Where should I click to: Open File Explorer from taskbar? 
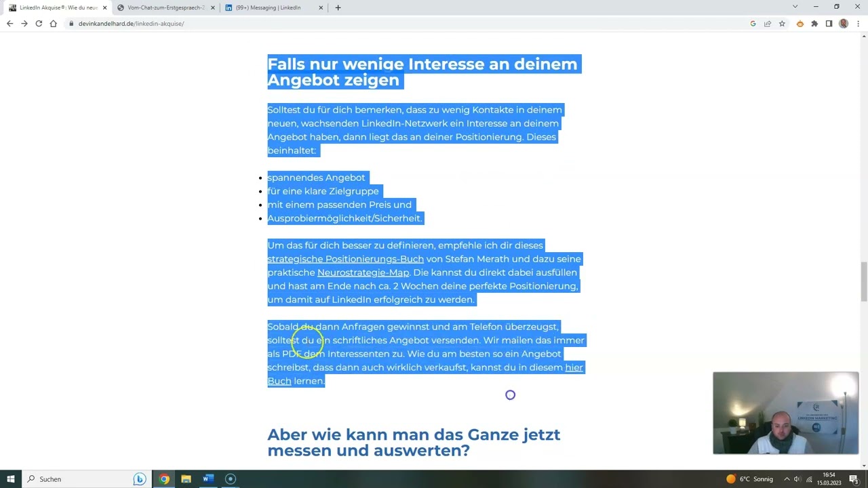pos(186,479)
